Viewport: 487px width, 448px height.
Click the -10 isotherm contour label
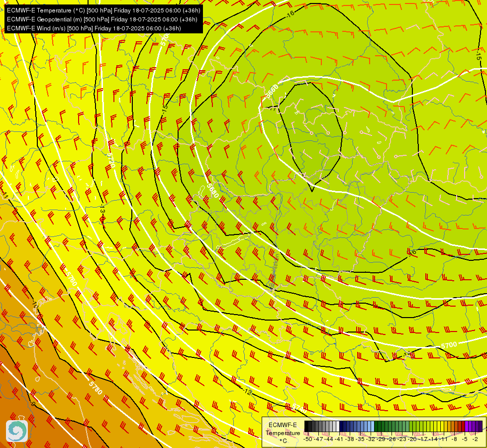pyautogui.click(x=35, y=305)
